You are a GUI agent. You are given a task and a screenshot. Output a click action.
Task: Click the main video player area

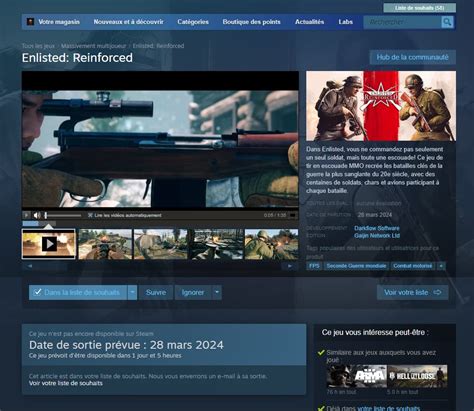pos(160,140)
